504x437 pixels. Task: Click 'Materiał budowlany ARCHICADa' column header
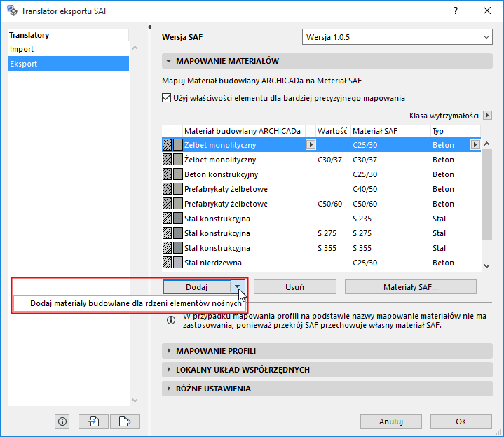click(x=244, y=131)
